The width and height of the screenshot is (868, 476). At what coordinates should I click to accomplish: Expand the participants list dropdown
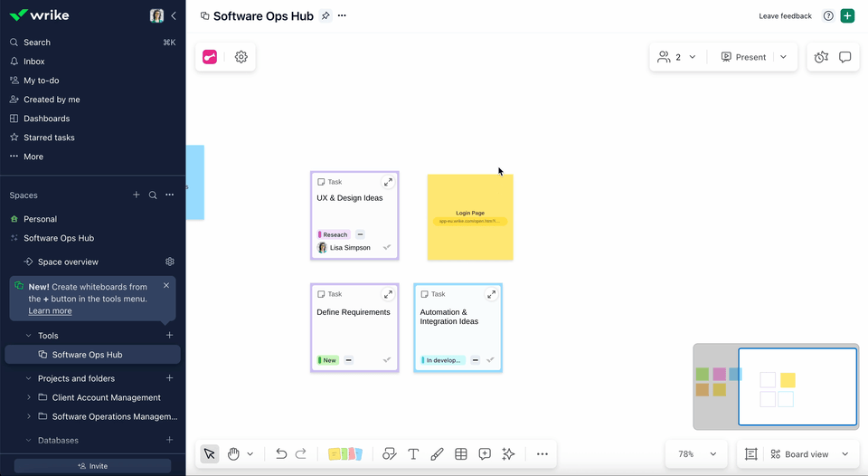pyautogui.click(x=693, y=56)
